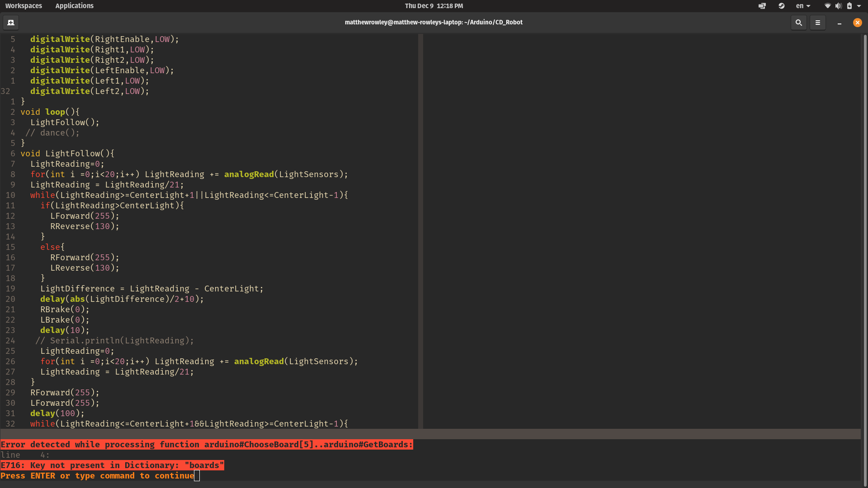
Task: Click the 'LFoward(255);' line numbered 30
Action: click(x=65, y=403)
